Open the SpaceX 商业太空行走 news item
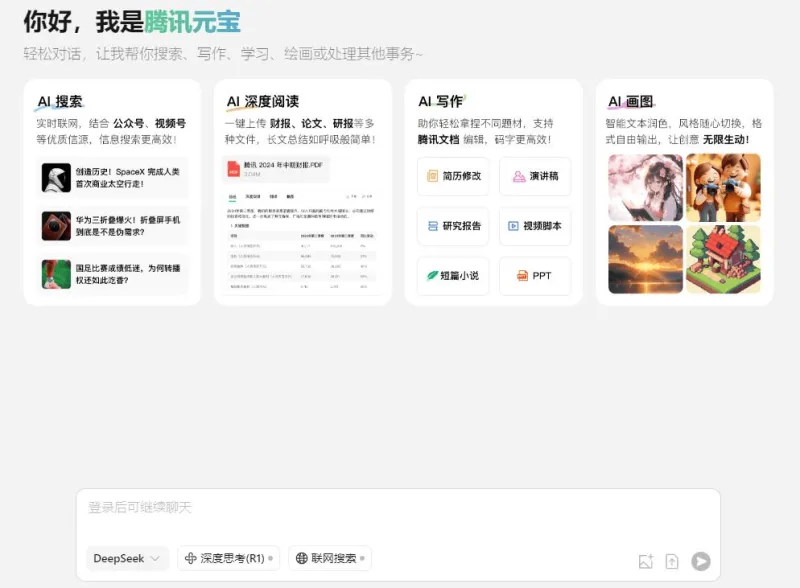 pyautogui.click(x=113, y=178)
